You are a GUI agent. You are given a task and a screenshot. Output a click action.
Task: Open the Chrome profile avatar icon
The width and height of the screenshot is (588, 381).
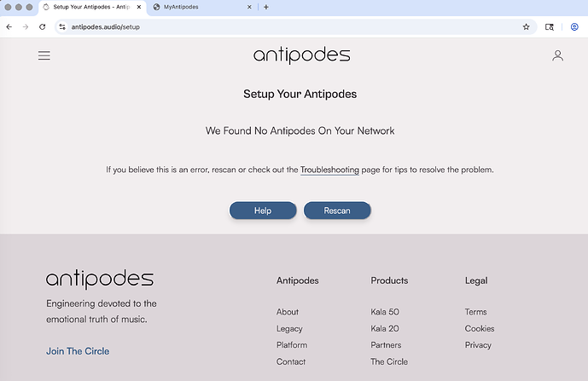click(x=574, y=27)
